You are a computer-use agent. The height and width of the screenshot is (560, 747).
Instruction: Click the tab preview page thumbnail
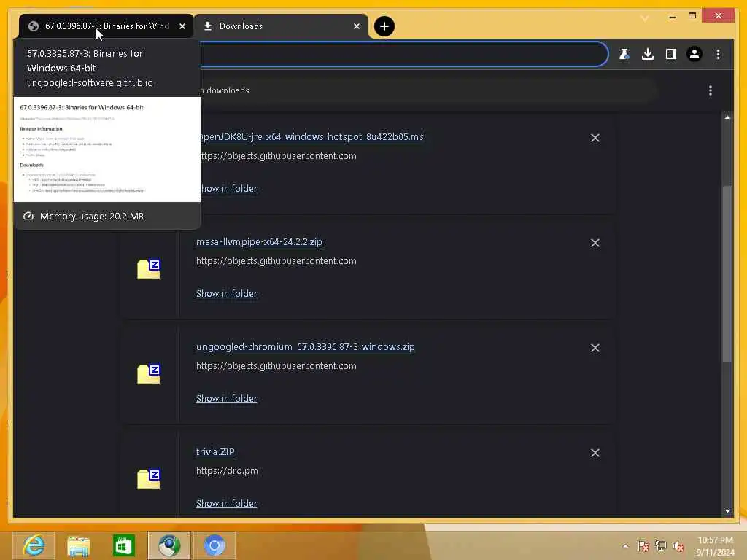(107, 149)
